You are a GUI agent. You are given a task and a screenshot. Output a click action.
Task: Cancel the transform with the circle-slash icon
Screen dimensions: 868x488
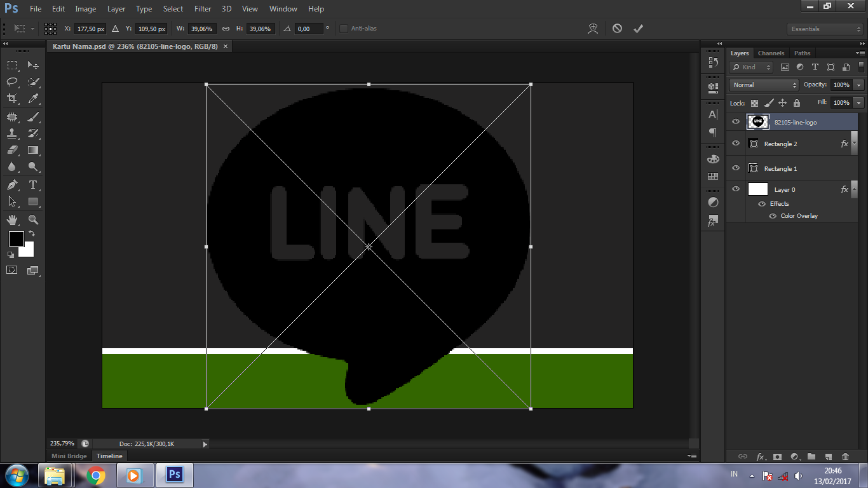click(x=617, y=29)
